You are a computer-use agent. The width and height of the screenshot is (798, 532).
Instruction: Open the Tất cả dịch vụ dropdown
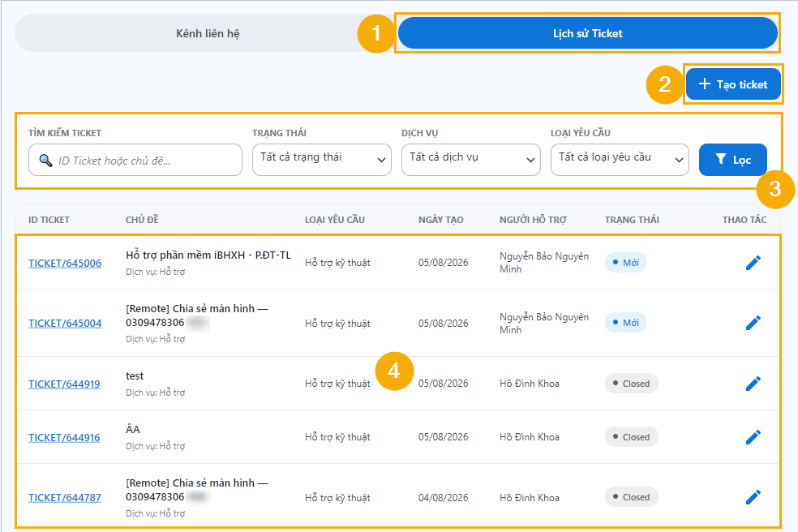click(x=470, y=160)
